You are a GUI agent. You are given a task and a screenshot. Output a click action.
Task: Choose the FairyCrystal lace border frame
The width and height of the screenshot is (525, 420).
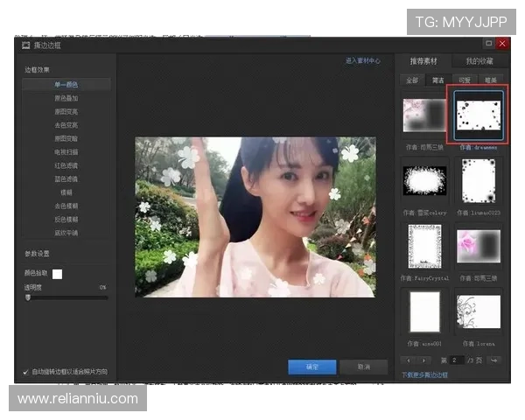(x=424, y=246)
